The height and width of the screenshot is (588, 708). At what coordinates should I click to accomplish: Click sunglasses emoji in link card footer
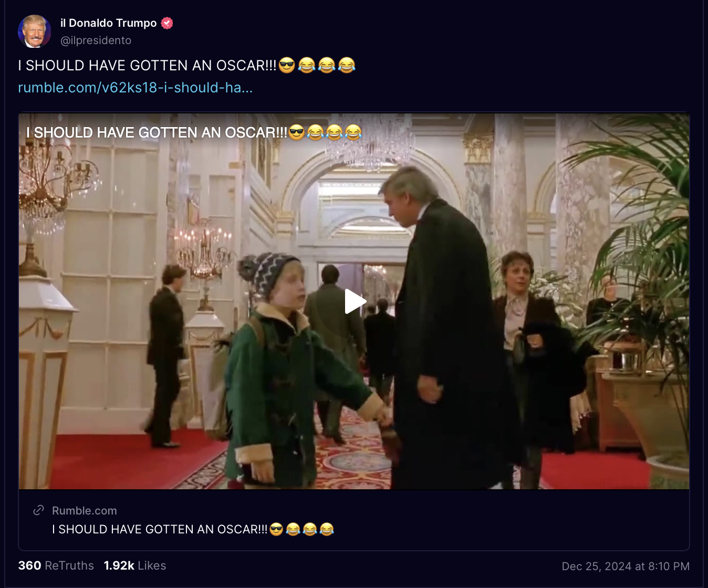(x=276, y=529)
